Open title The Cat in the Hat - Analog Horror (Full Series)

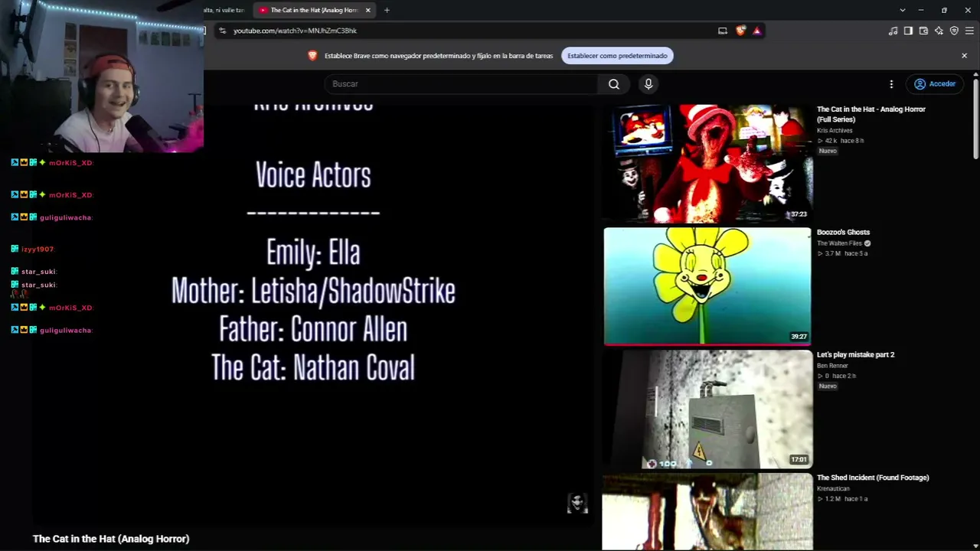(x=871, y=114)
